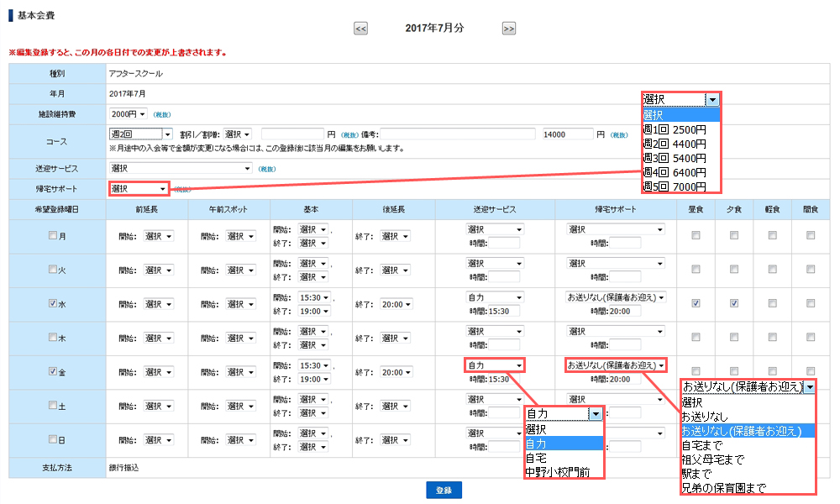This screenshot has height=504, width=840.
Task: Open 送迎サービス 選択 dropdown in 木 row
Action: pyautogui.click(x=495, y=332)
